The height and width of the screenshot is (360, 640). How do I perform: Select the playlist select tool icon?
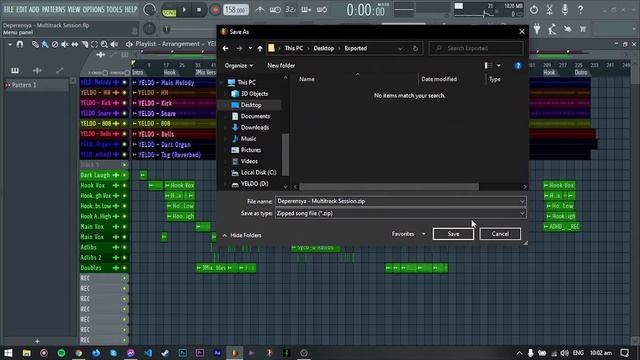tap(94, 44)
